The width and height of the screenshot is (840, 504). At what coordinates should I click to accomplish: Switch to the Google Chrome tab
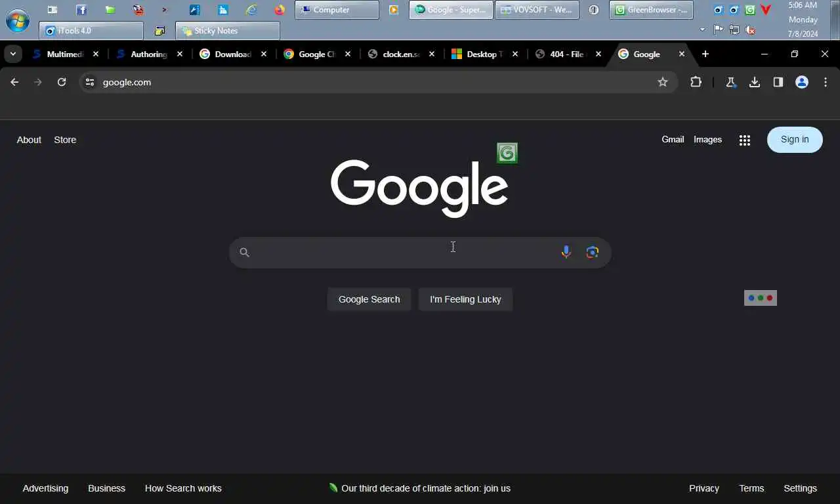coord(316,54)
